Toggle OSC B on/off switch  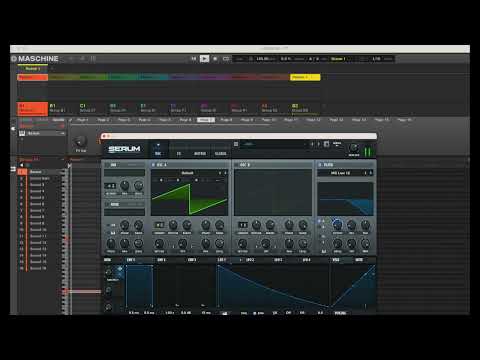pos(236,165)
